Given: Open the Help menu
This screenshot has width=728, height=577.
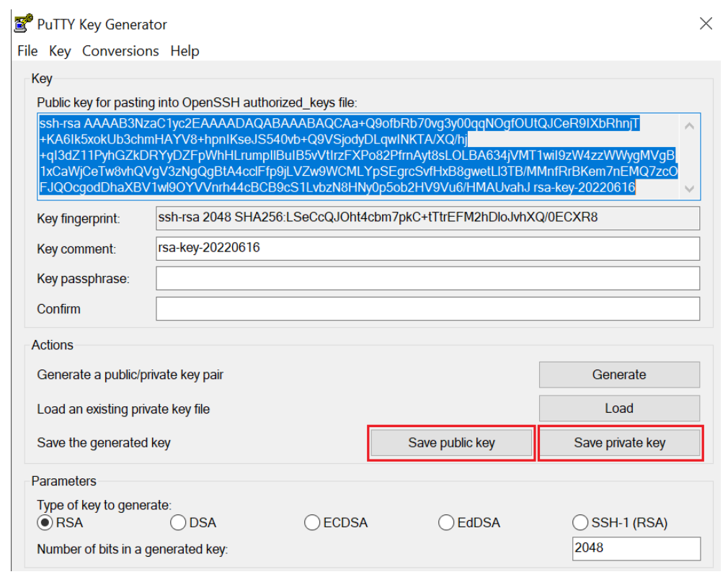Looking at the screenshot, I should pyautogui.click(x=185, y=51).
